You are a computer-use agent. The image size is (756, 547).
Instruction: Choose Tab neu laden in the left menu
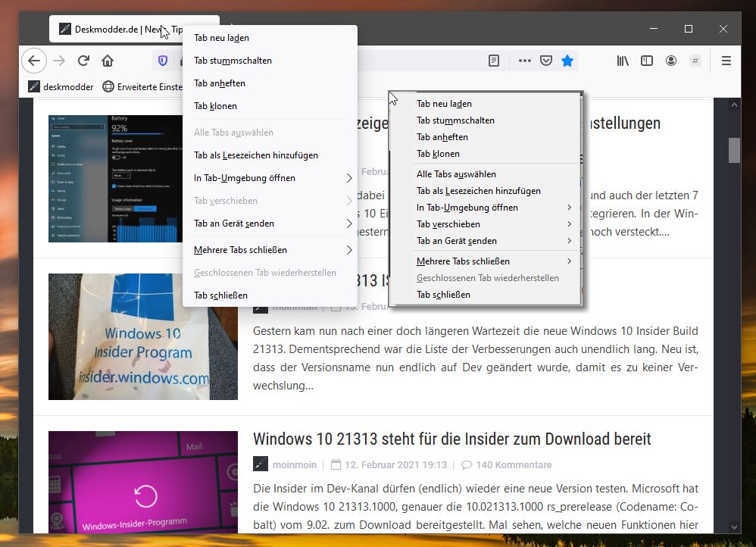tap(270, 38)
